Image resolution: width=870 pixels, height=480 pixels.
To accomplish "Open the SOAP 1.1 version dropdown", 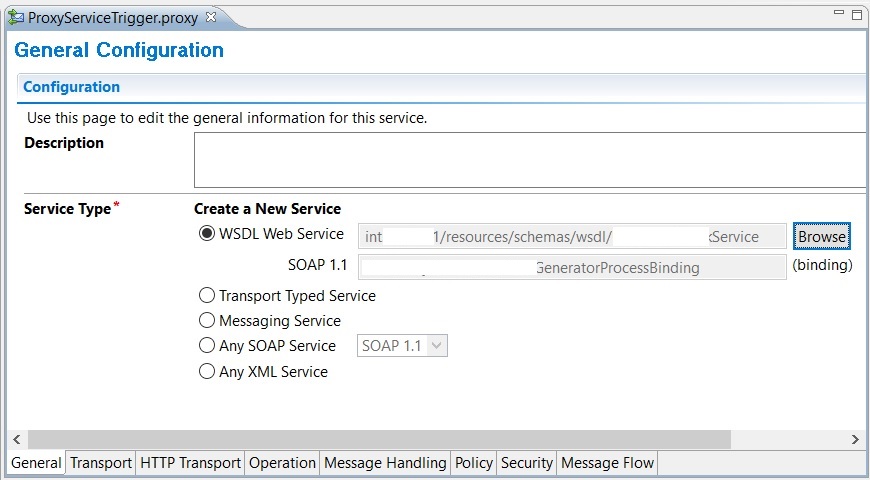I will [402, 346].
